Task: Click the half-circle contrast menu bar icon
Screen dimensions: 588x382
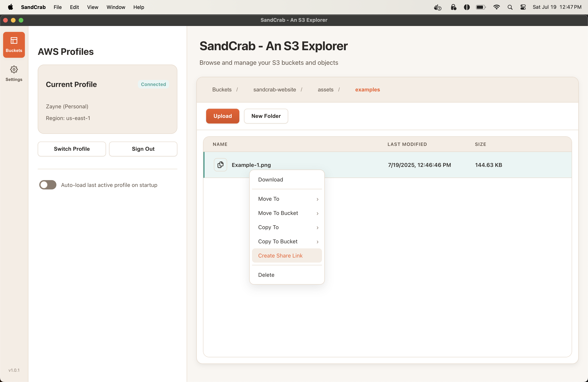Action: 467,7
